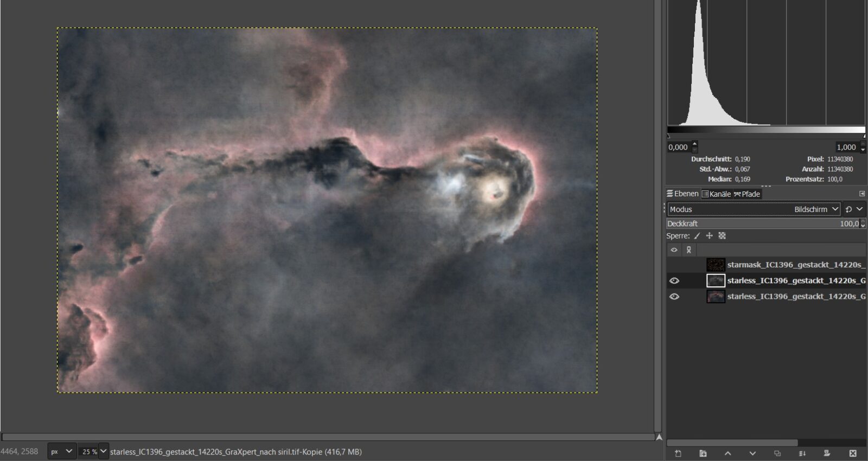
Task: Hide the bottom starless layer
Action: [674, 297]
